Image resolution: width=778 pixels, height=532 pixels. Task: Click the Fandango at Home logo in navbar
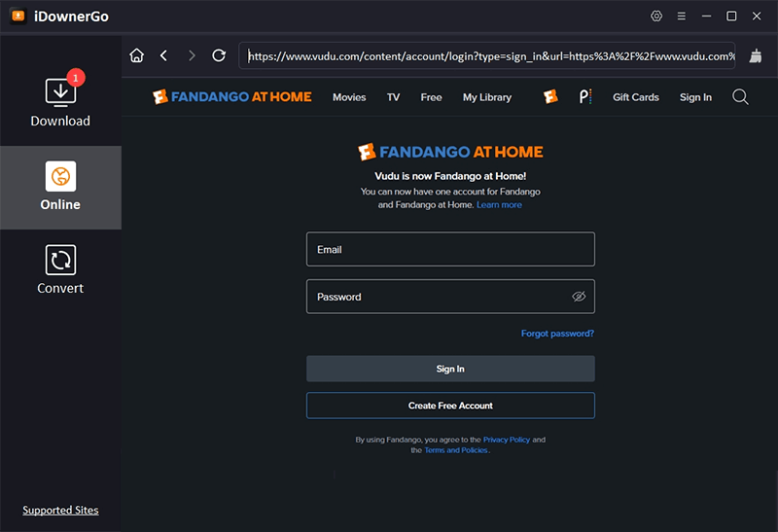pyautogui.click(x=232, y=97)
